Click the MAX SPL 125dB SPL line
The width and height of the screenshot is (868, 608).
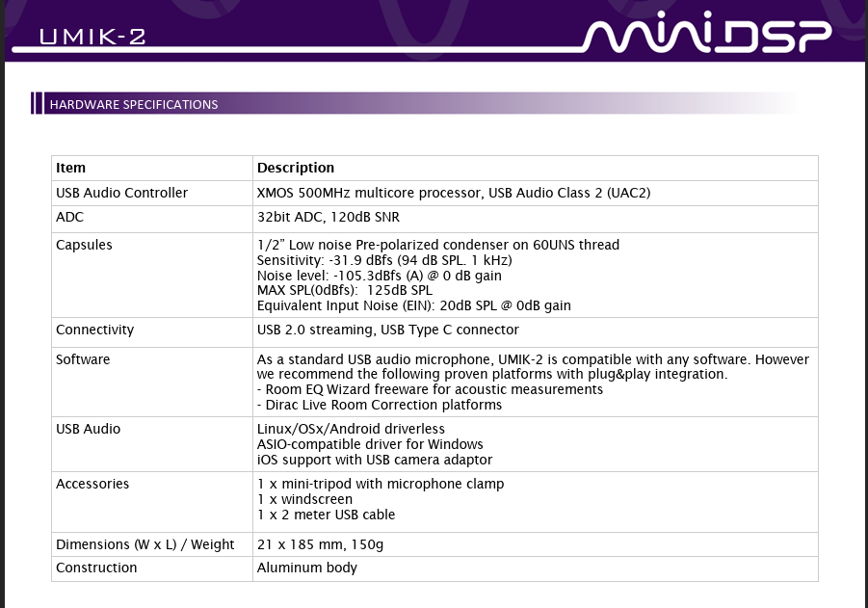(x=345, y=290)
